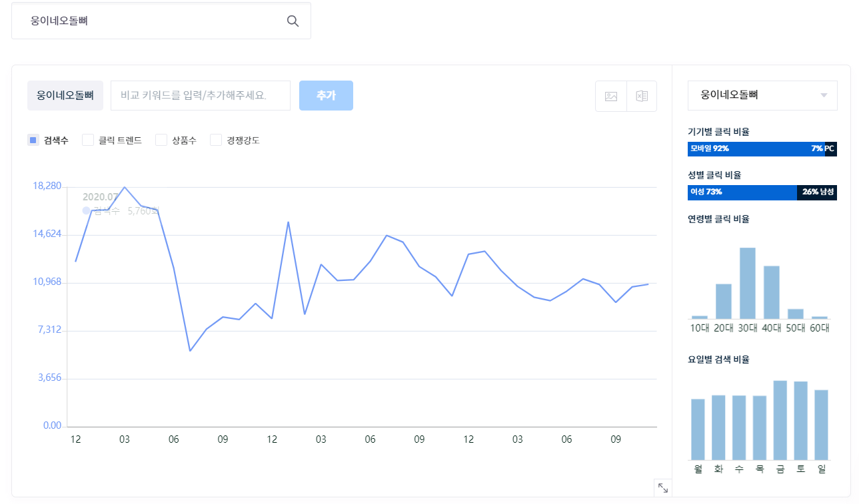Click the 추가 button
This screenshot has height=504, width=859.
(326, 95)
